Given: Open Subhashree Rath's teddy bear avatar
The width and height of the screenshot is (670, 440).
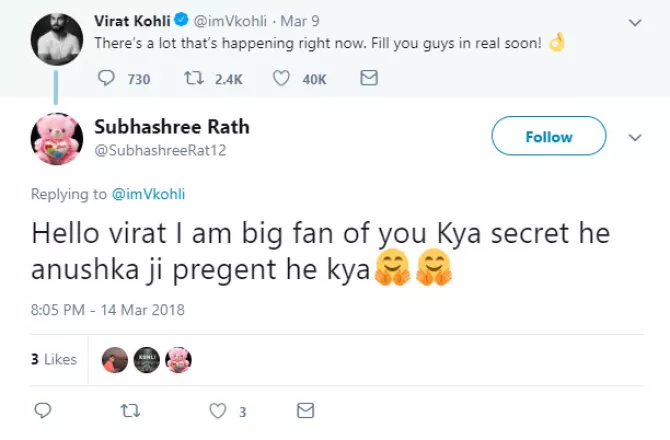Looking at the screenshot, I should click(x=56, y=139).
